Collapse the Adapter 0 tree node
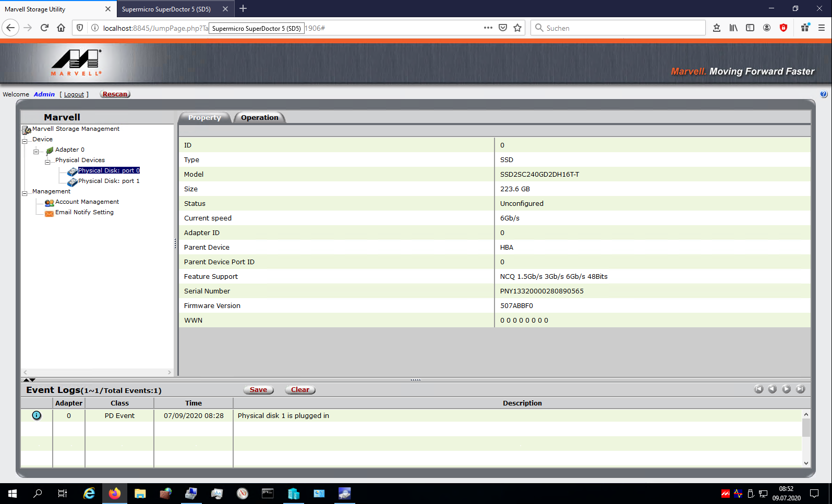832x504 pixels. 36,152
